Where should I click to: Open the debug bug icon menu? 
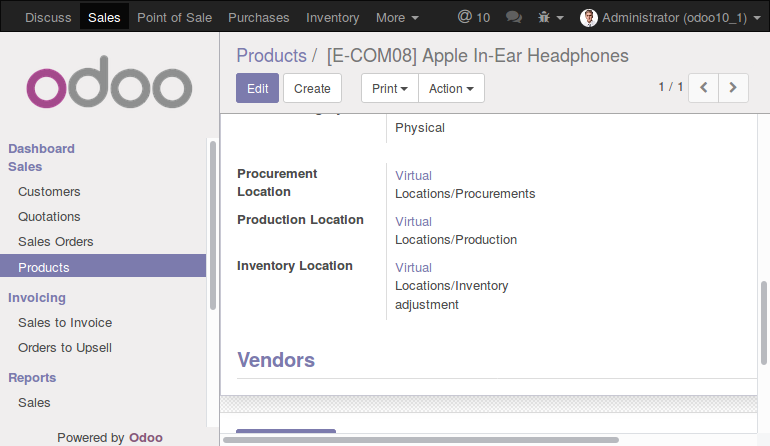pos(550,17)
